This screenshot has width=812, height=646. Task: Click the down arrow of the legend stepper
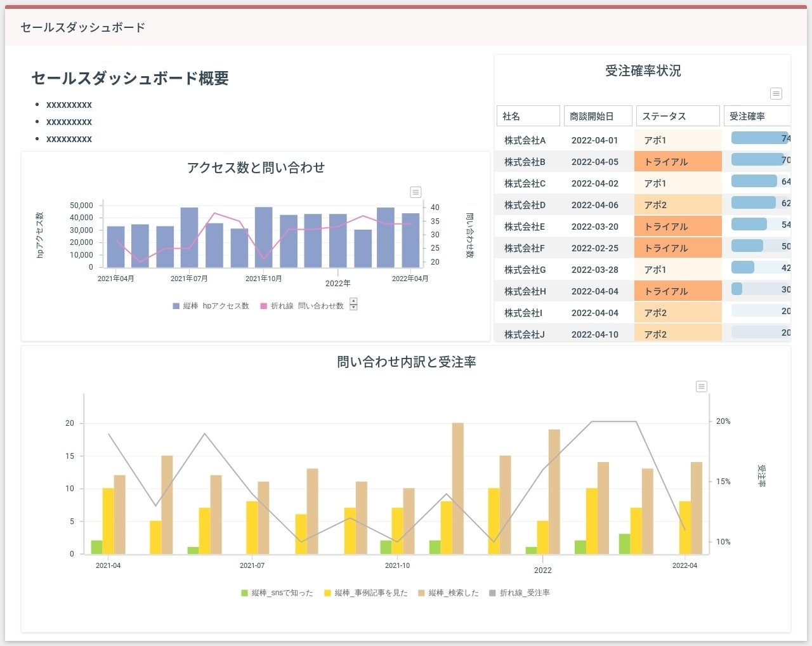coord(353,307)
